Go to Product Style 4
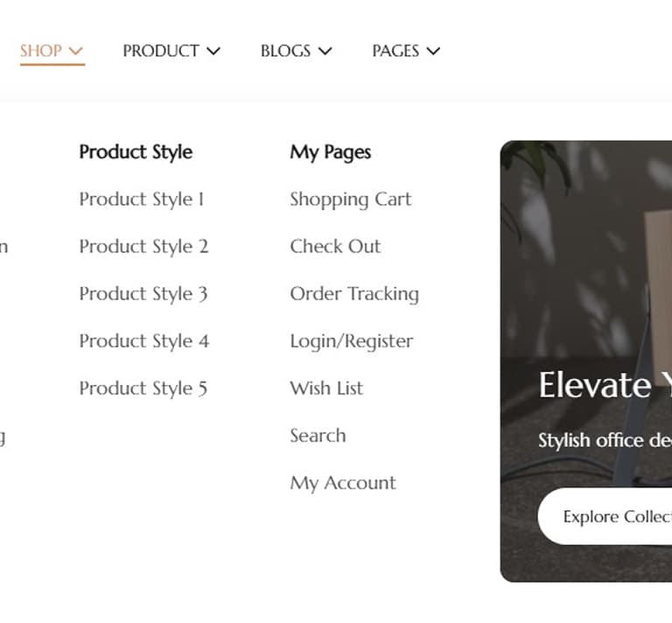The width and height of the screenshot is (672, 623). [x=143, y=341]
